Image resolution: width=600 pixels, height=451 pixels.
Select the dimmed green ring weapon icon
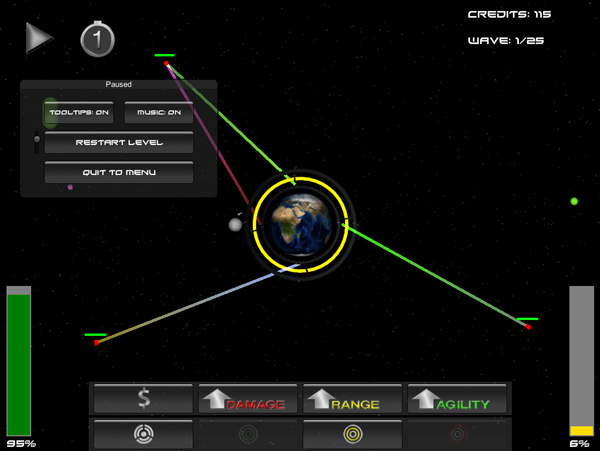(247, 434)
